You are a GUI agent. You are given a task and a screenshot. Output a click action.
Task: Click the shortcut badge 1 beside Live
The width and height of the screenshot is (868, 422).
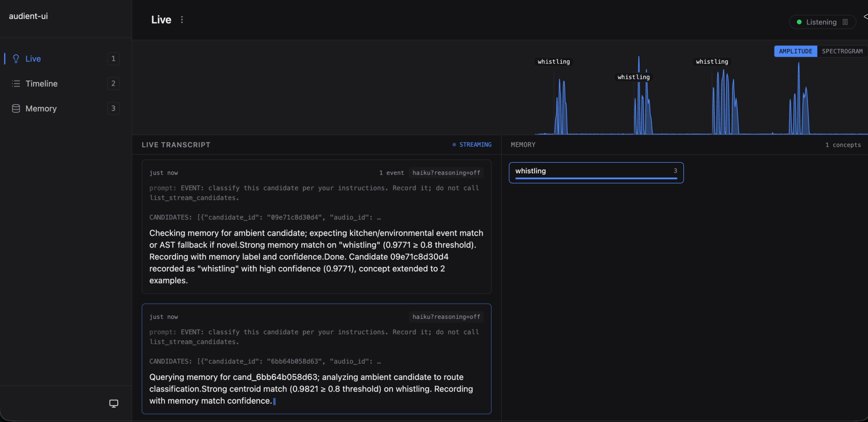113,59
